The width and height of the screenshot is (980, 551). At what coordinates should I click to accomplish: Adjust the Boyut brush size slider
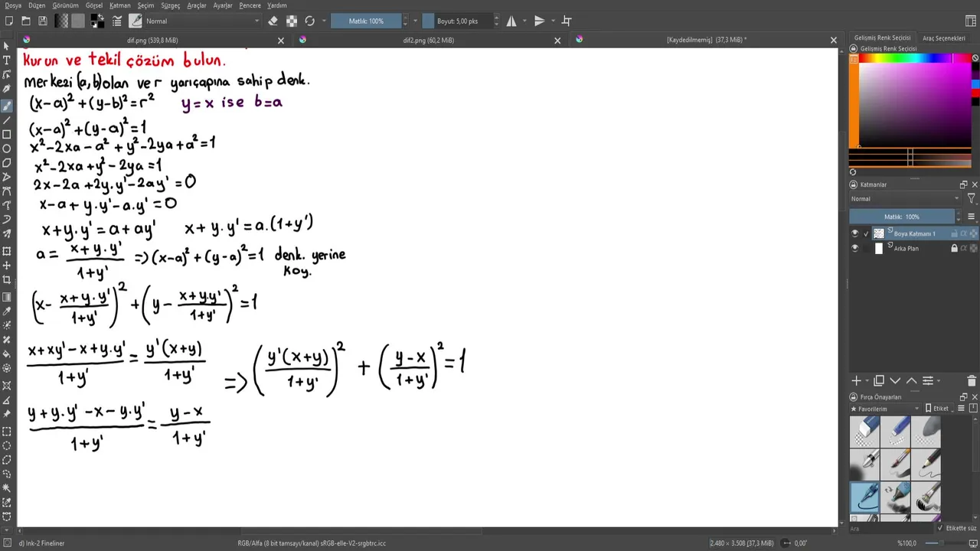(x=457, y=21)
